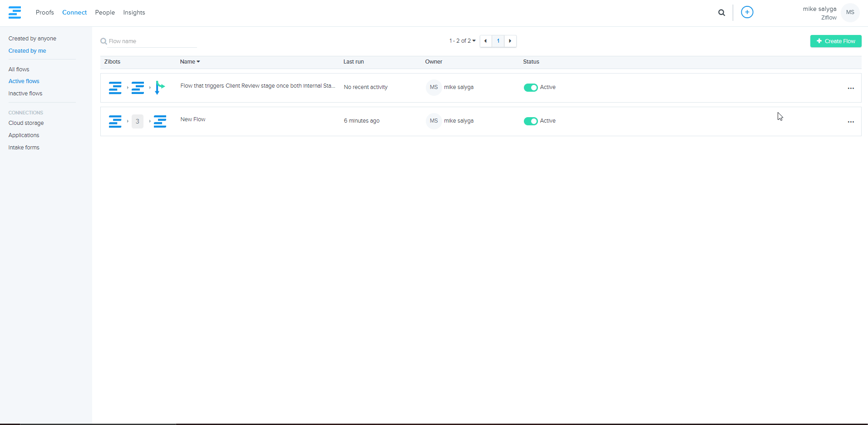Select the 'Created by anyone' filter
Viewport: 868px width, 425px height.
click(x=32, y=39)
